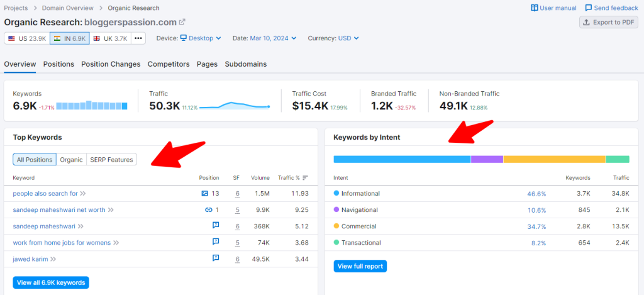Click the Volume column header

pos(260,178)
